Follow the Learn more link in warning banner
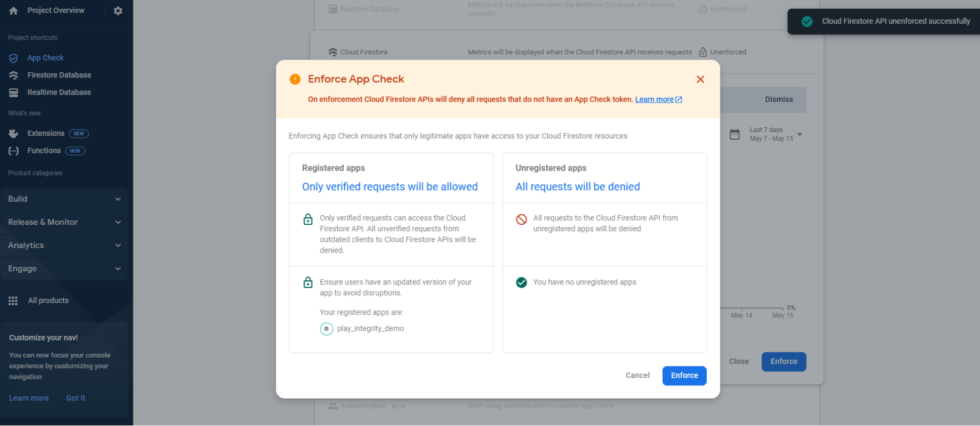980x426 pixels. [654, 99]
